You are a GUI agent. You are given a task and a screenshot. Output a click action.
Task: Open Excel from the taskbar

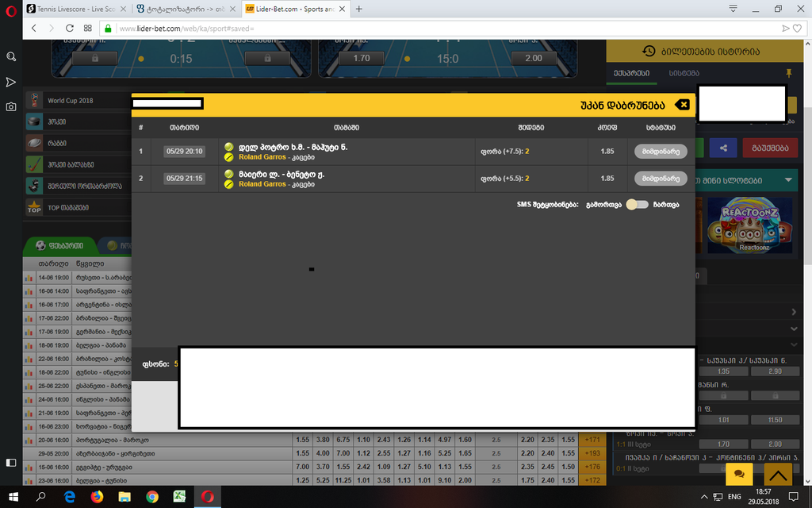point(179,497)
